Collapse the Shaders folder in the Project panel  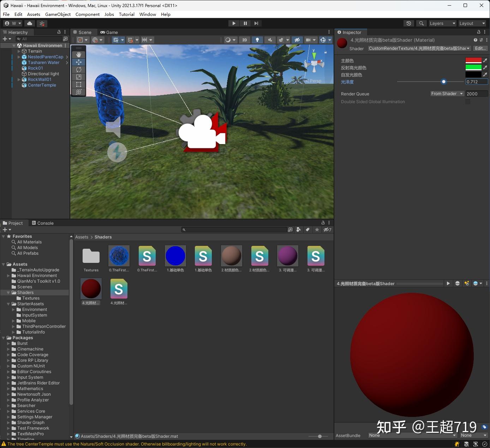(8, 293)
